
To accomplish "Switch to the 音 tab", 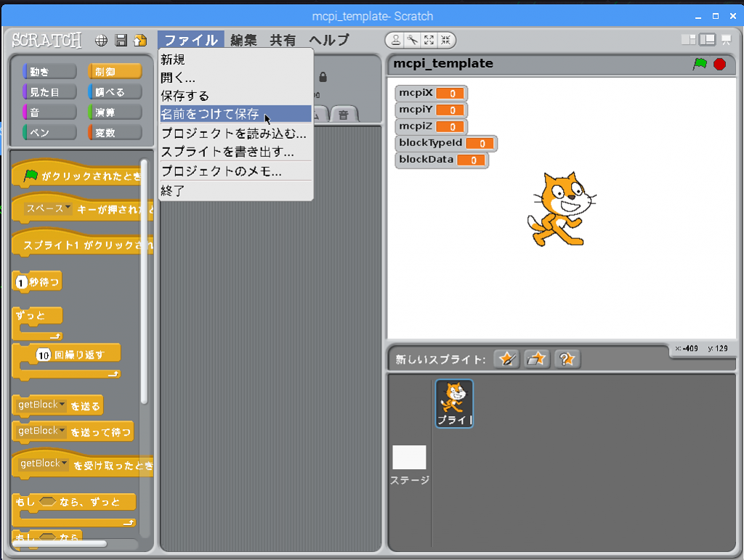I will [344, 114].
